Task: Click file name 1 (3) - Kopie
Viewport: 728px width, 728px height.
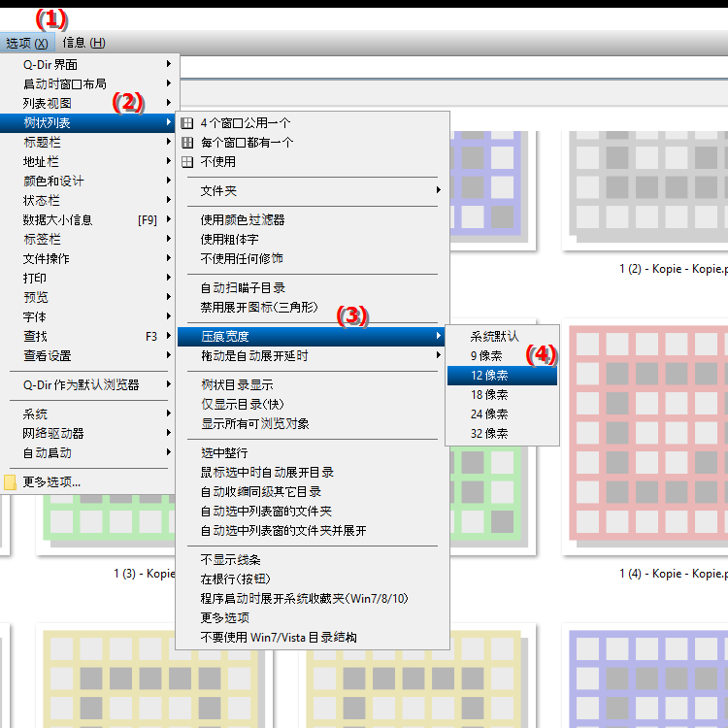Action: (x=145, y=574)
